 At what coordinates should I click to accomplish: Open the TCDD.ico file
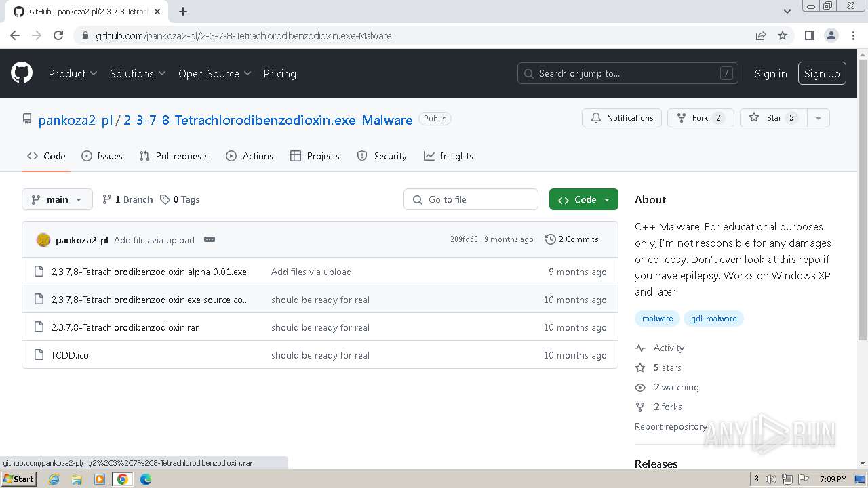[69, 355]
